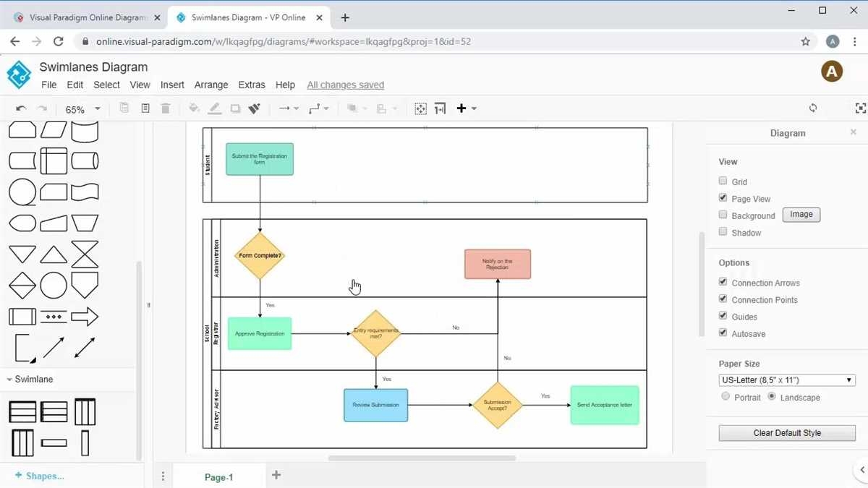
Task: Click the Clear Default Style button
Action: [x=786, y=432]
